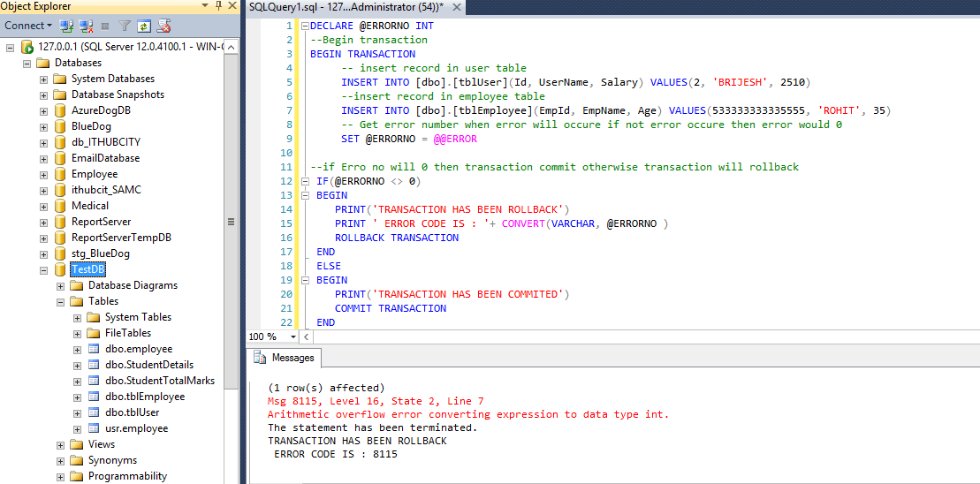Open the 100 % zoom dropdown

293,337
